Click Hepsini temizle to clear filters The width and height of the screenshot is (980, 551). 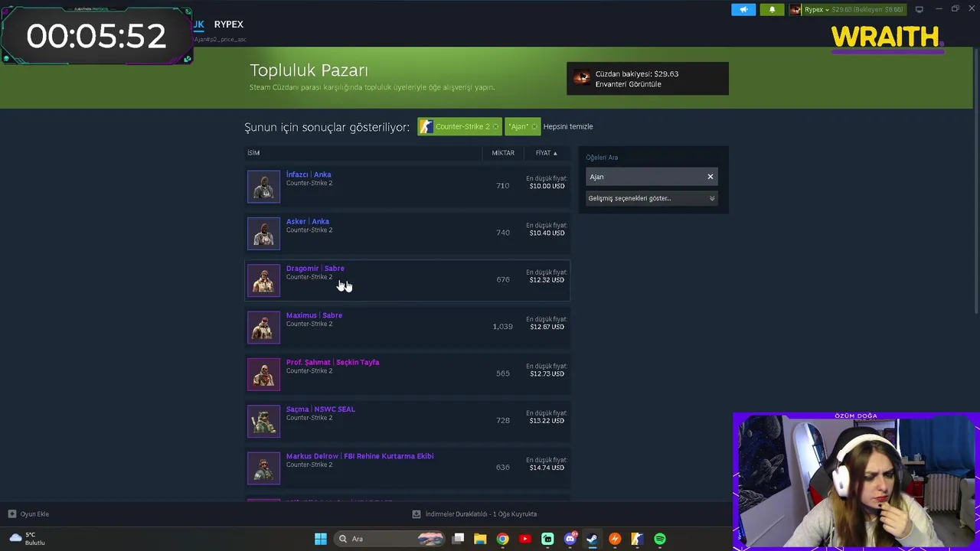tap(568, 127)
